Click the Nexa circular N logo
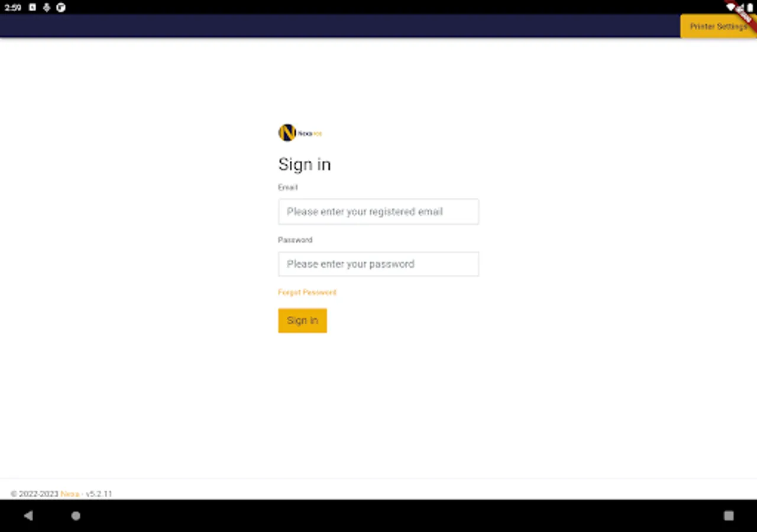 (287, 132)
